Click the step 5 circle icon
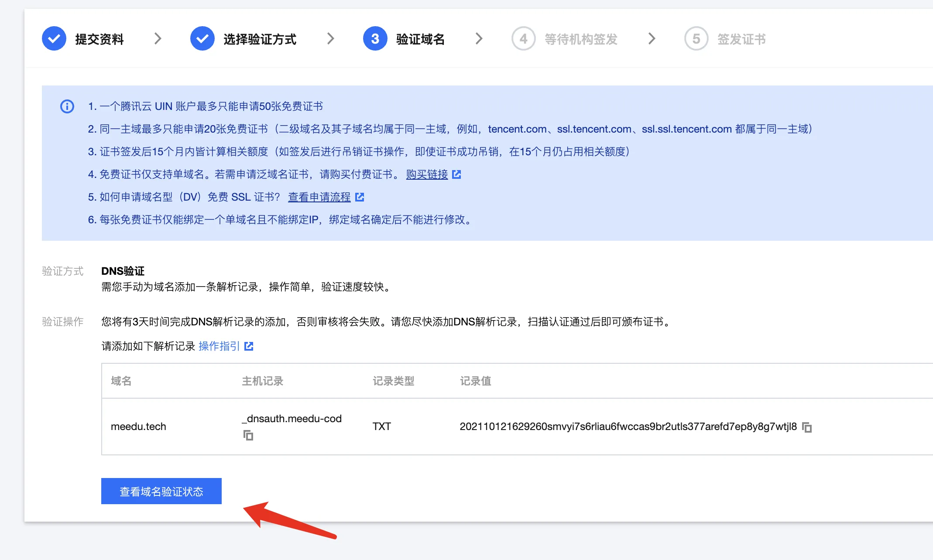The width and height of the screenshot is (933, 560). click(696, 39)
